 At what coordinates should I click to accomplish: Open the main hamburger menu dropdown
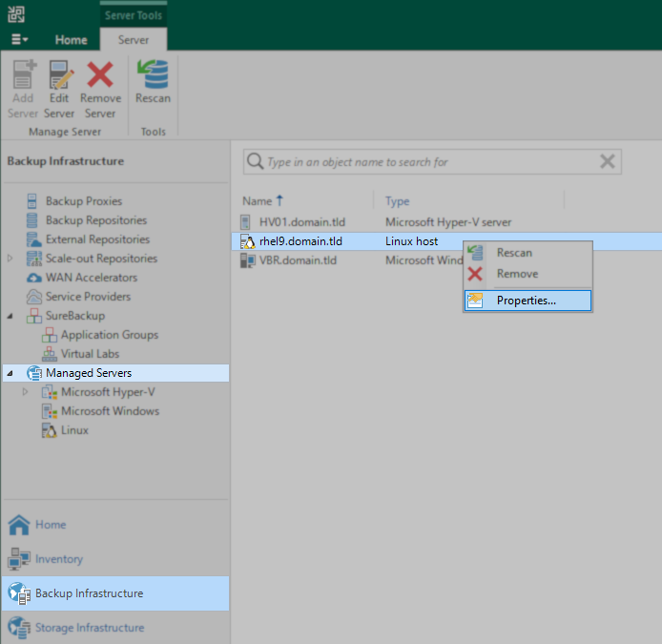(19, 40)
